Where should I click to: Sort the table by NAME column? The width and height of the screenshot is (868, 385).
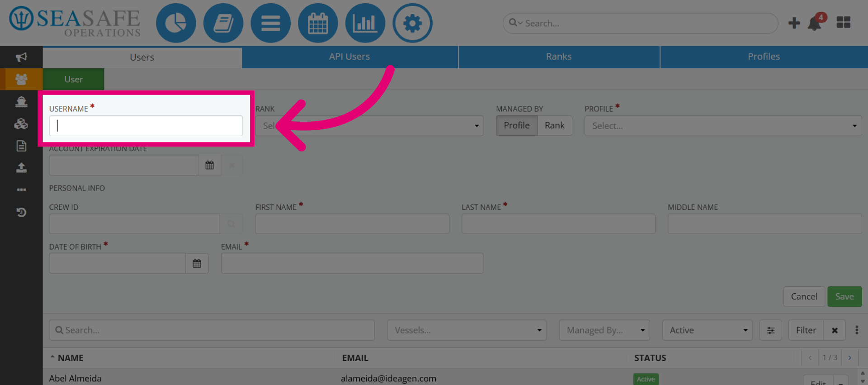71,358
